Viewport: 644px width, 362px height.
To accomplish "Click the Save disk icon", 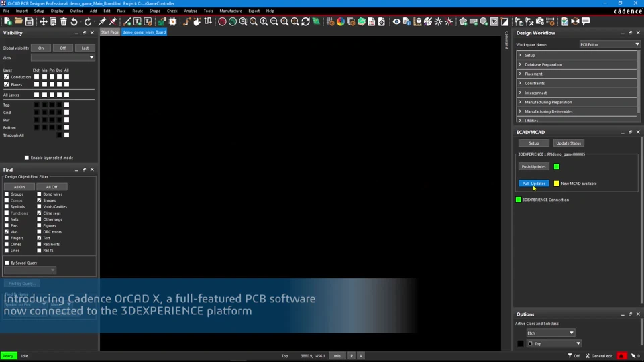I will click(29, 21).
